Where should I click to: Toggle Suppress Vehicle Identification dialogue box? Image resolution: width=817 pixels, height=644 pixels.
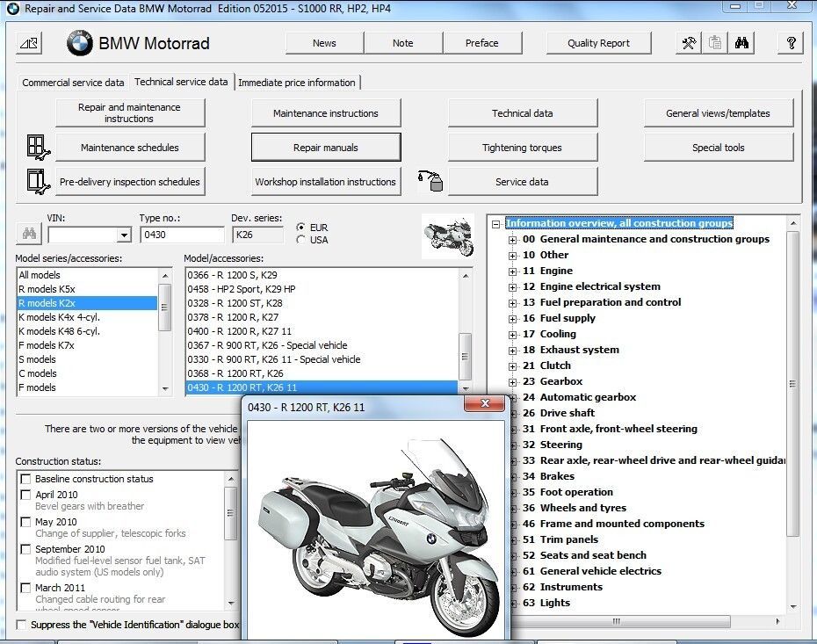[21, 624]
